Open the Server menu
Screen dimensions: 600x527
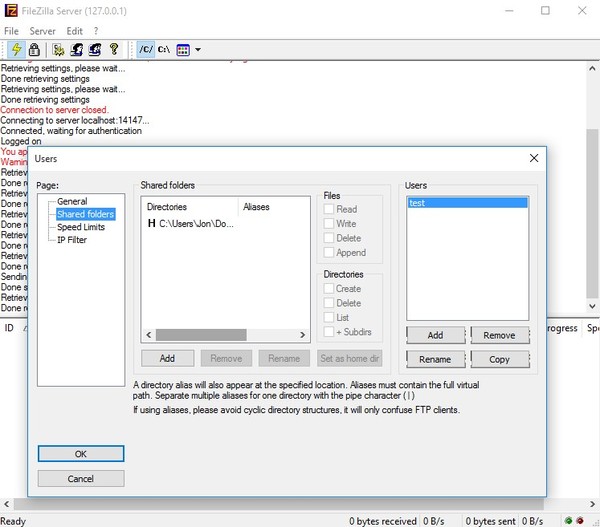click(42, 31)
